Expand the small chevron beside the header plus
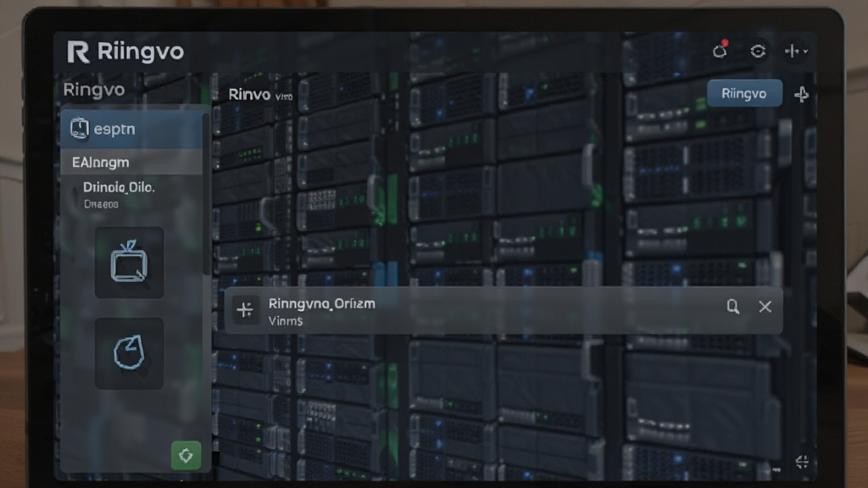This screenshot has height=488, width=868. [x=805, y=52]
